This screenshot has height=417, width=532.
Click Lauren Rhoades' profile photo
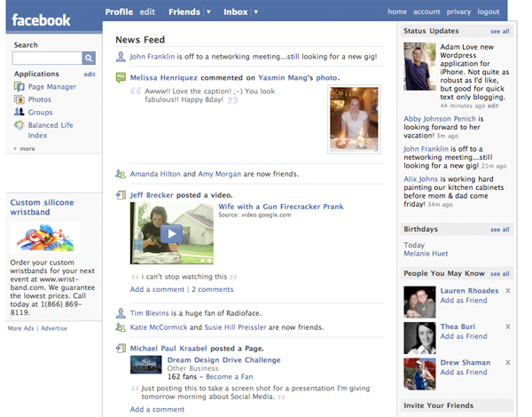[419, 302]
